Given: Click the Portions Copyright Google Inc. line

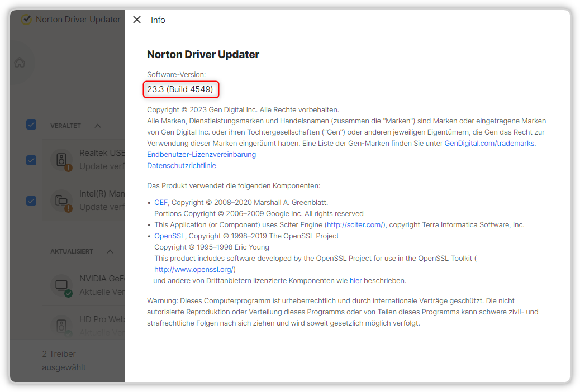Looking at the screenshot, I should (x=259, y=213).
